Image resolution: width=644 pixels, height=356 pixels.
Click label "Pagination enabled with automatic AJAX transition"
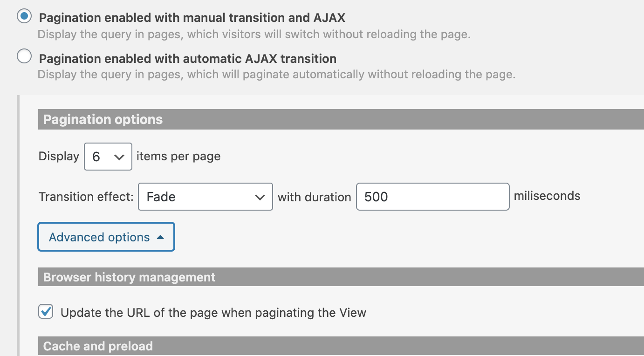point(188,59)
